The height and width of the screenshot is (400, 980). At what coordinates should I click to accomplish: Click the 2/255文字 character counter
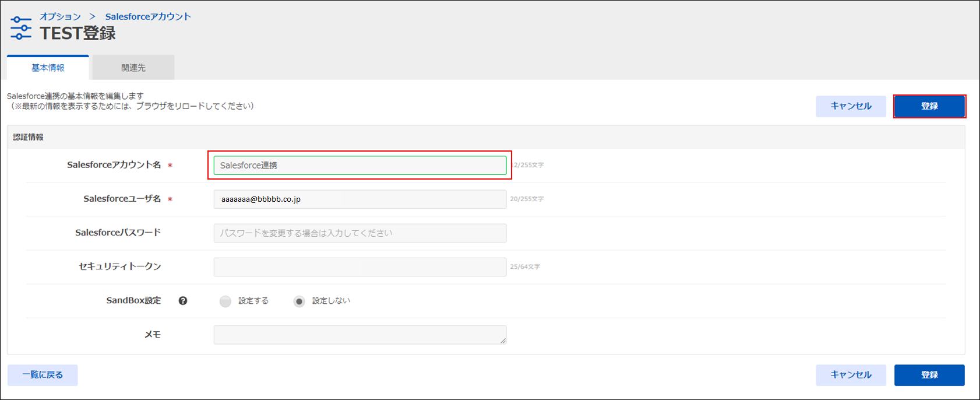pyautogui.click(x=528, y=165)
